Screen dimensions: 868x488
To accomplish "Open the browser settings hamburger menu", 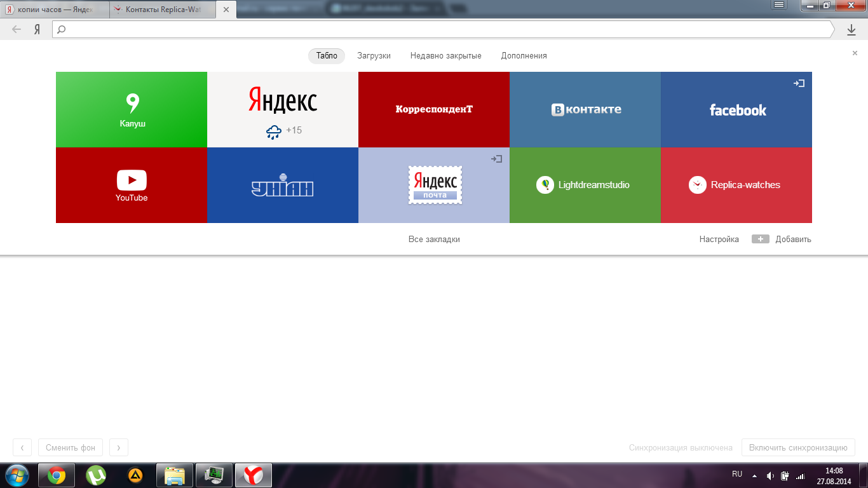I will click(x=779, y=5).
